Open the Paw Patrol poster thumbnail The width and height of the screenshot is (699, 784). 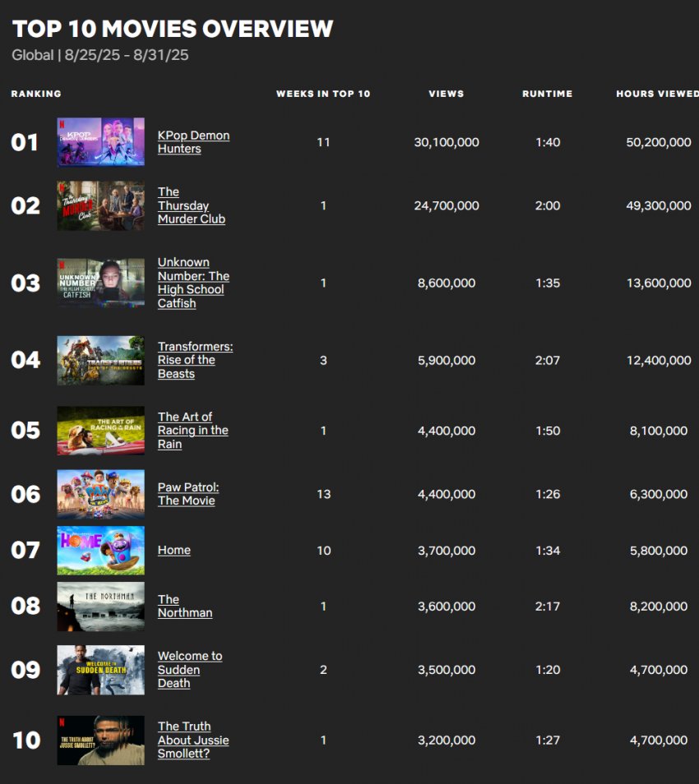pyautogui.click(x=100, y=494)
